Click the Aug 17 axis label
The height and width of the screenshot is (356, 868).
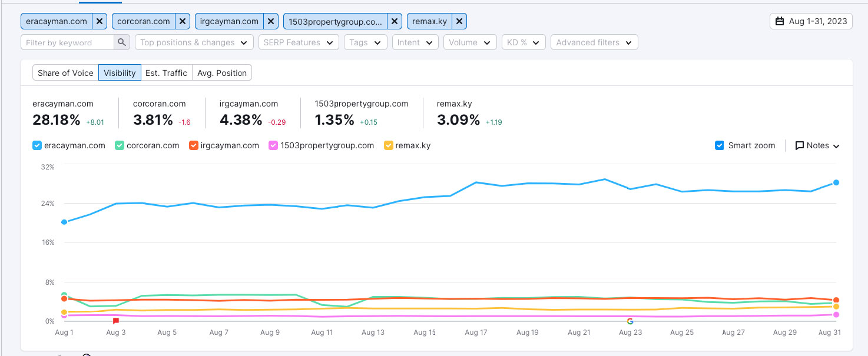[476, 332]
